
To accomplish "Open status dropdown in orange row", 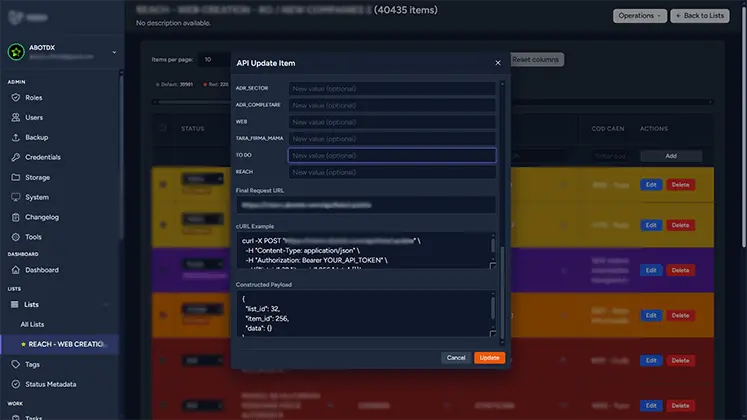I will tap(202, 310).
